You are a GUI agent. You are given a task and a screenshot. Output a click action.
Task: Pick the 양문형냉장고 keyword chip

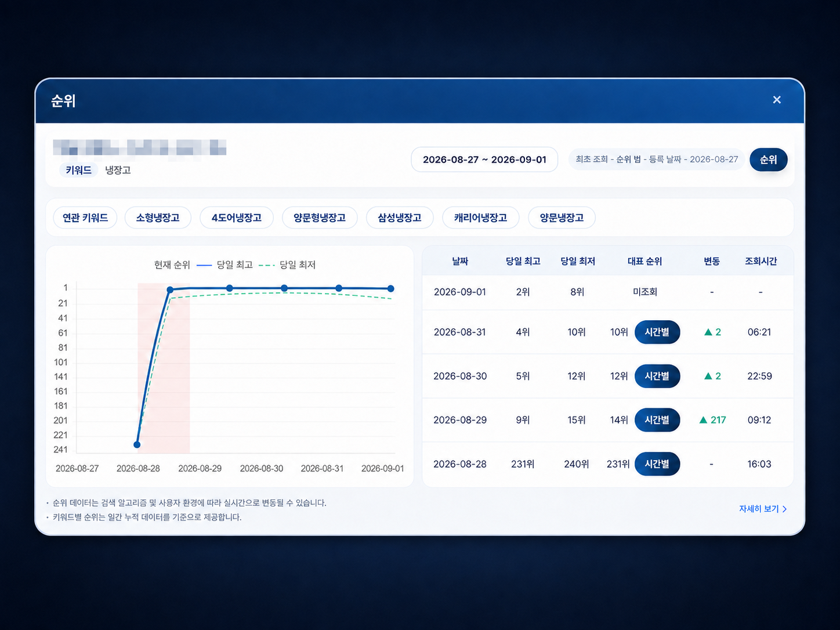[320, 218]
